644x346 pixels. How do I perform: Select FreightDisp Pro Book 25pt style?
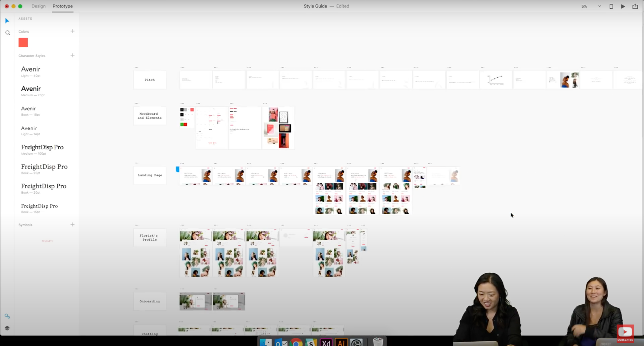coord(44,169)
